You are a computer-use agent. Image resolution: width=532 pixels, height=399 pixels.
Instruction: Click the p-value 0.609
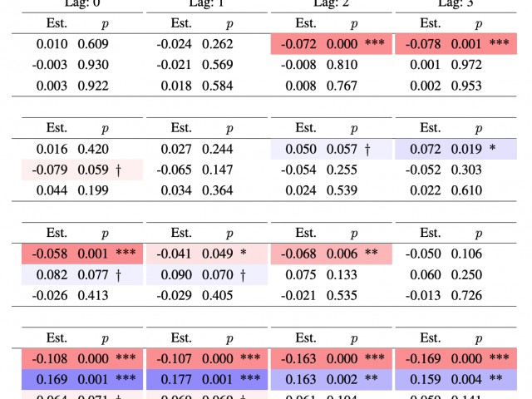[x=92, y=44]
